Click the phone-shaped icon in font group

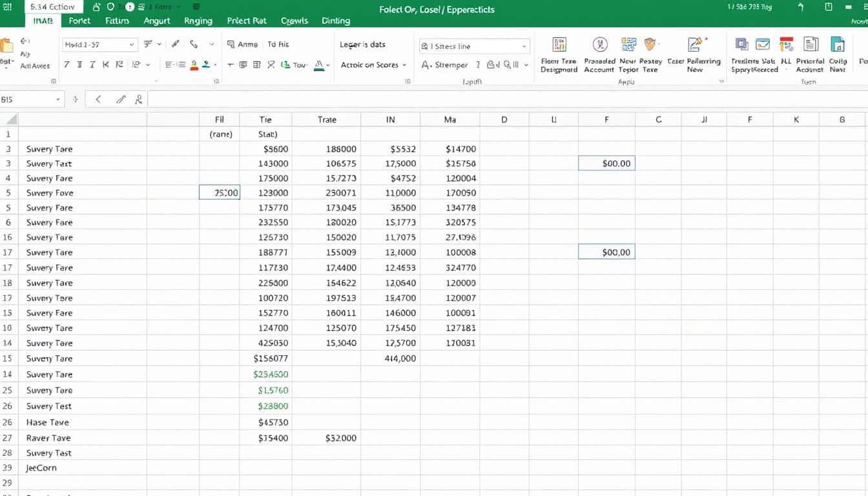[194, 45]
